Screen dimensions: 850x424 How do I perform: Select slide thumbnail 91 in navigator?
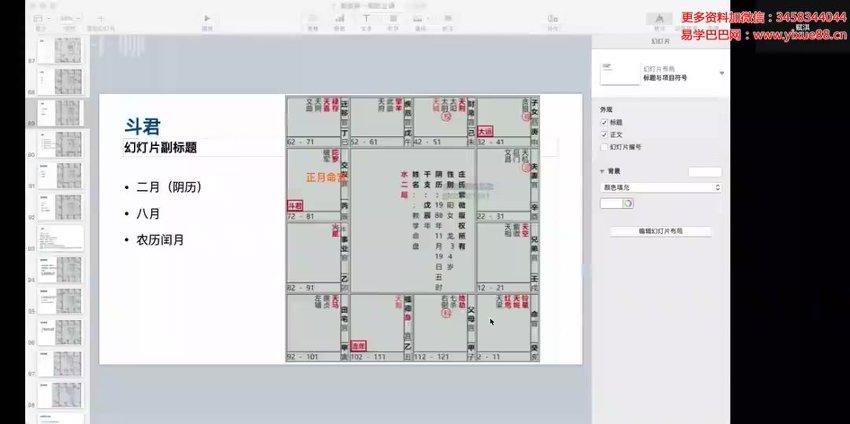(60, 176)
